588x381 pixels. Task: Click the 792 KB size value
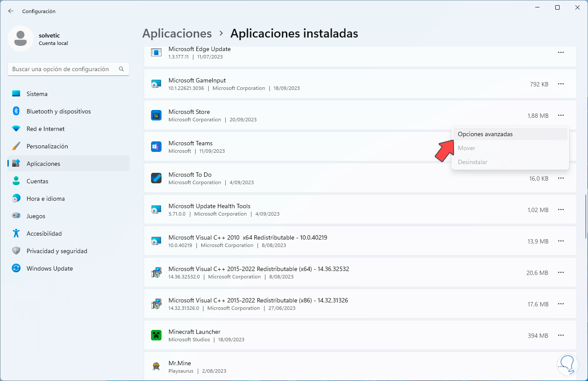coord(539,84)
